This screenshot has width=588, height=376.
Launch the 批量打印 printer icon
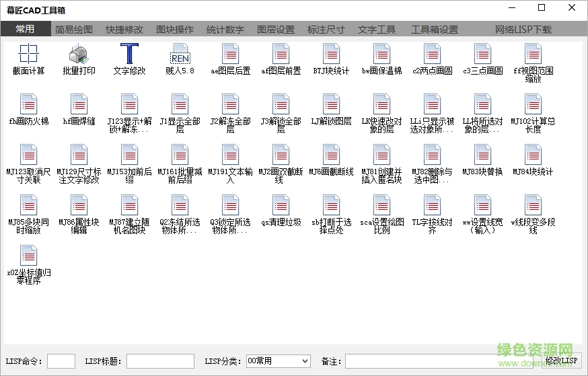click(79, 54)
